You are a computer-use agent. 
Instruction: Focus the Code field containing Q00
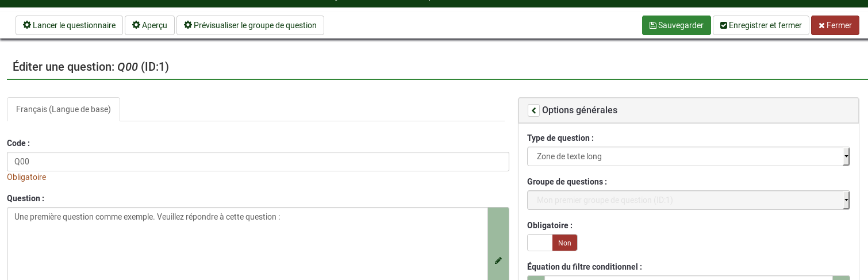point(258,162)
